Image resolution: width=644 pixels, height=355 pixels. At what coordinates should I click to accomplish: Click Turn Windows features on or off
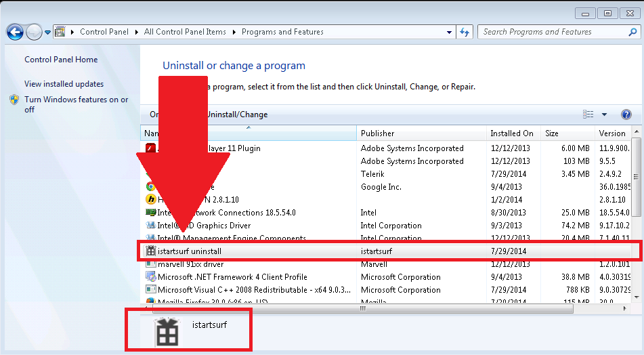pyautogui.click(x=76, y=104)
